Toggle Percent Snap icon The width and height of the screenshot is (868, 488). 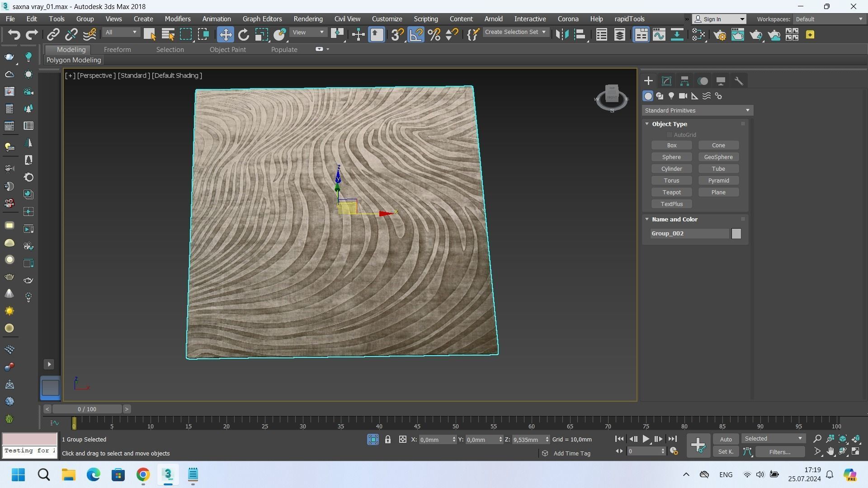[434, 35]
